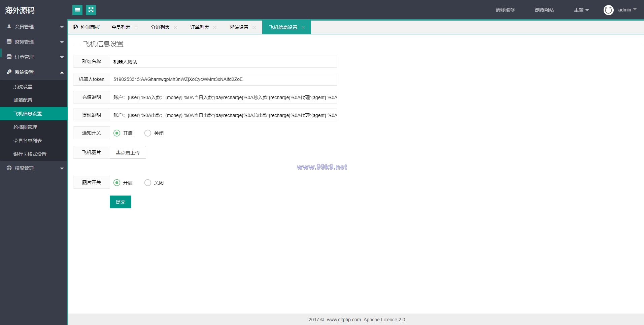Expand the 权限管理 sidebar menu arrow
644x325 pixels.
pyautogui.click(x=62, y=169)
